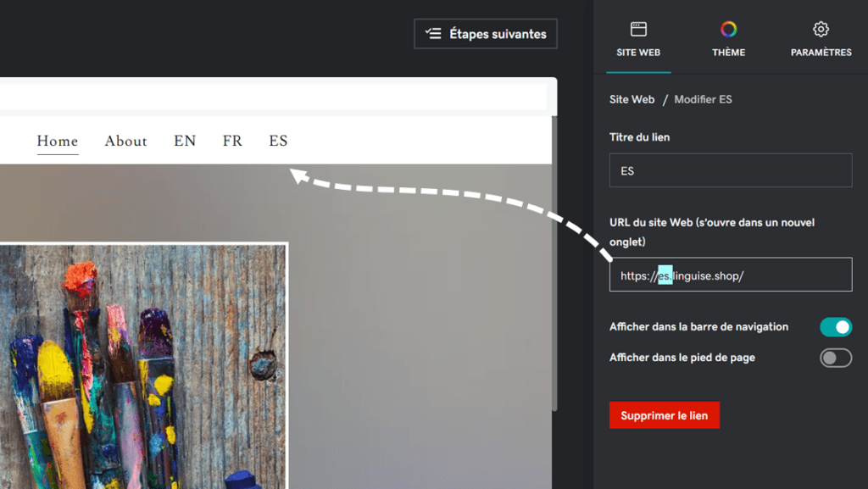This screenshot has width=868, height=489.
Task: Select the FR language link
Action: (232, 141)
